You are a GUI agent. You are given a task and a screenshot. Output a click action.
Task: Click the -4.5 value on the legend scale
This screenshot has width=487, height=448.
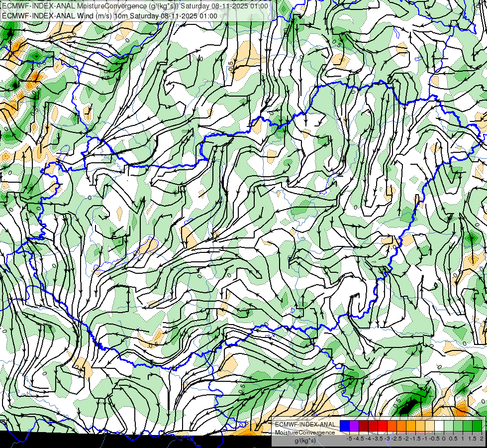(x=360, y=439)
